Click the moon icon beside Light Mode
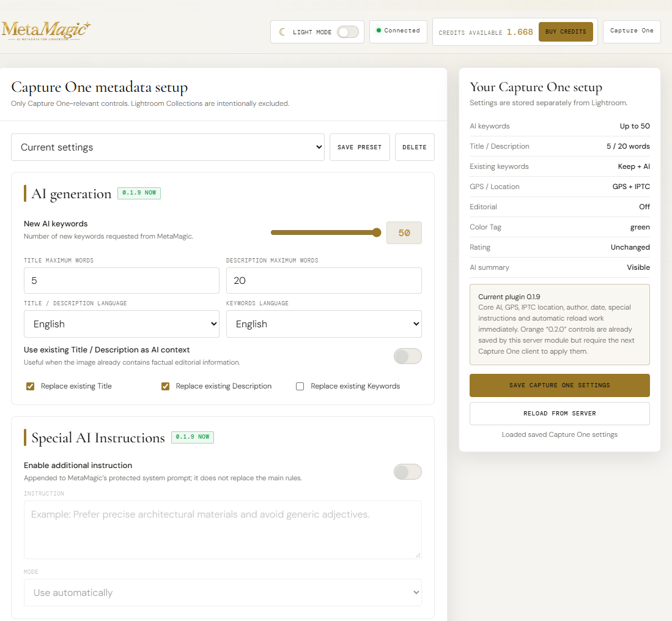Screen dimensions: 672x621 282,32
